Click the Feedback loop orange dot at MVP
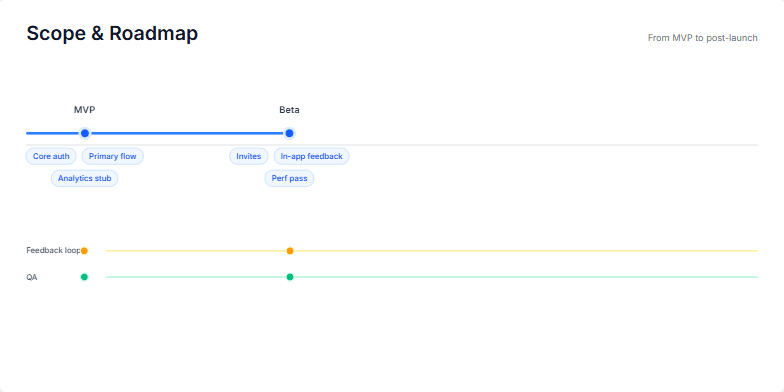784x392 pixels. pyautogui.click(x=84, y=250)
